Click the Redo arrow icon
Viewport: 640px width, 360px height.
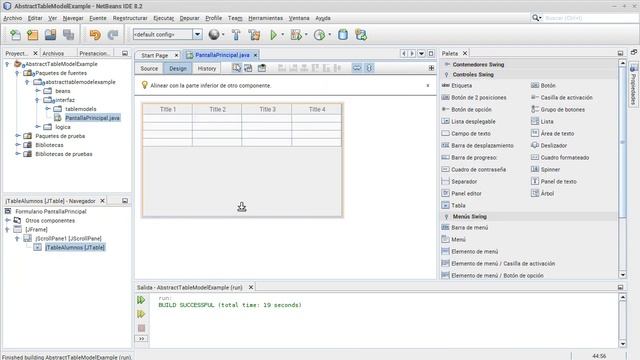pyautogui.click(x=113, y=35)
